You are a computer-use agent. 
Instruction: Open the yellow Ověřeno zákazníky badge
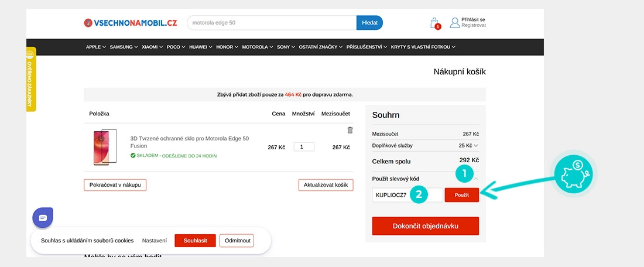pos(31,79)
